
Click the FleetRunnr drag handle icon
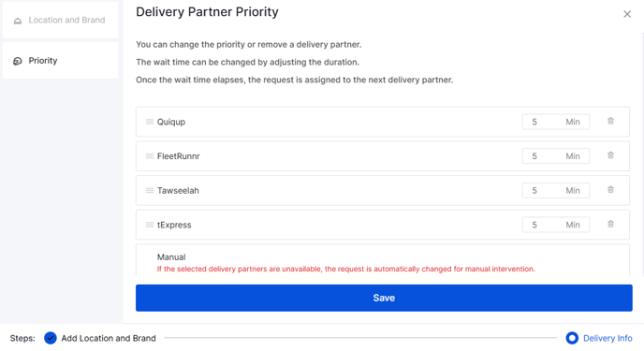click(x=150, y=156)
